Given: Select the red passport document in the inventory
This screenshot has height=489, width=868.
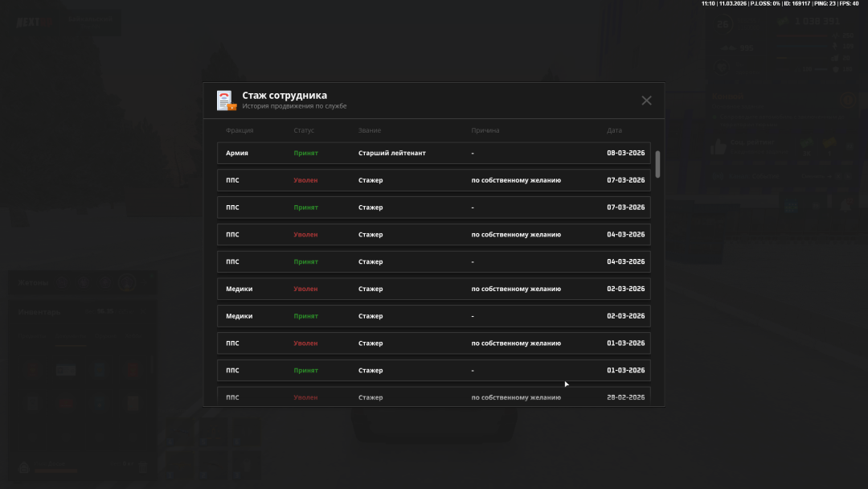Looking at the screenshot, I should tap(133, 370).
